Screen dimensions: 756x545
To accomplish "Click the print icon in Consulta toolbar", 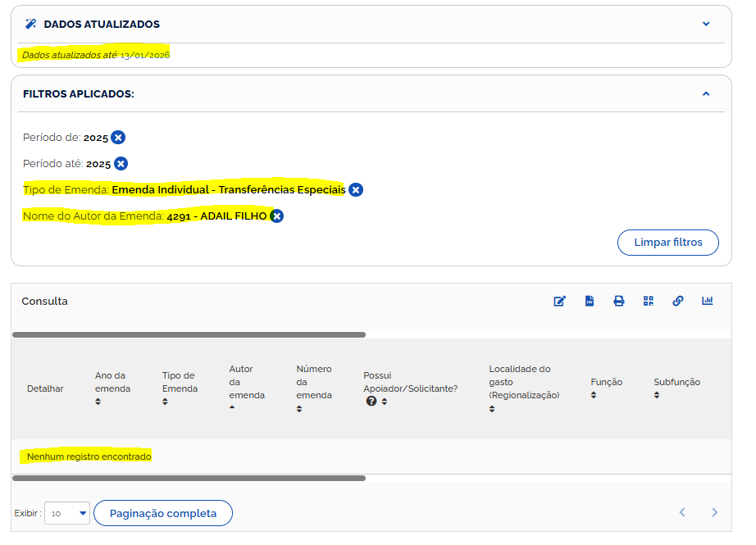I will pyautogui.click(x=619, y=301).
